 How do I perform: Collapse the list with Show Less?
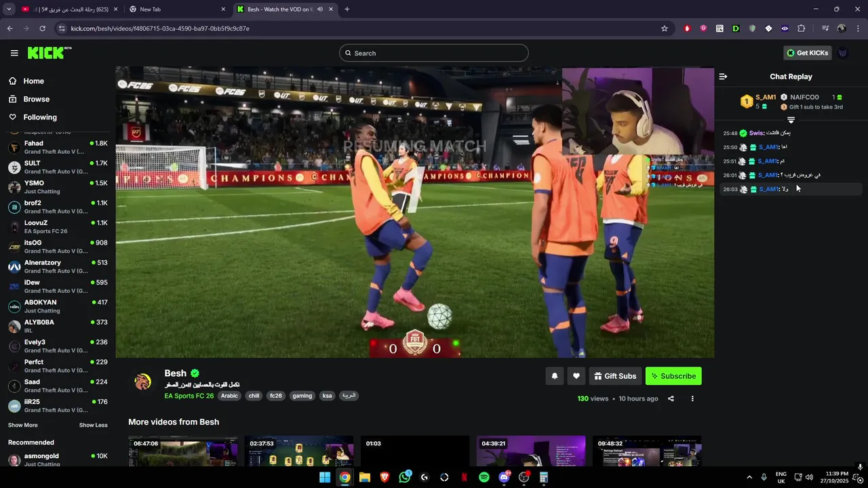[93, 425]
